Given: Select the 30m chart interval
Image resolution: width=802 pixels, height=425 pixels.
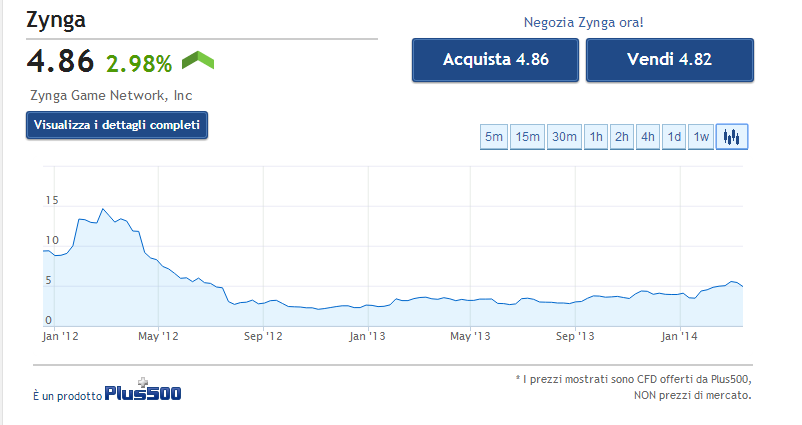Looking at the screenshot, I should 564,137.
